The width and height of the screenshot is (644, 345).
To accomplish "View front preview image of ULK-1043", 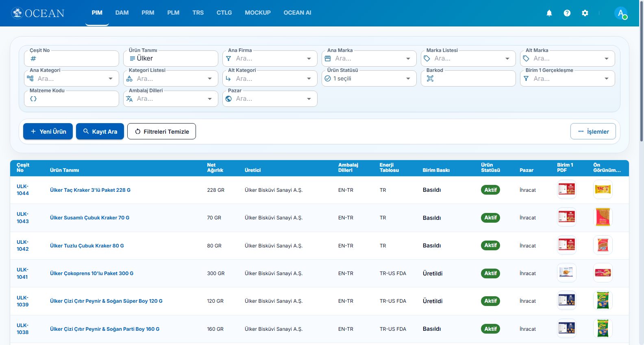I will click(603, 217).
